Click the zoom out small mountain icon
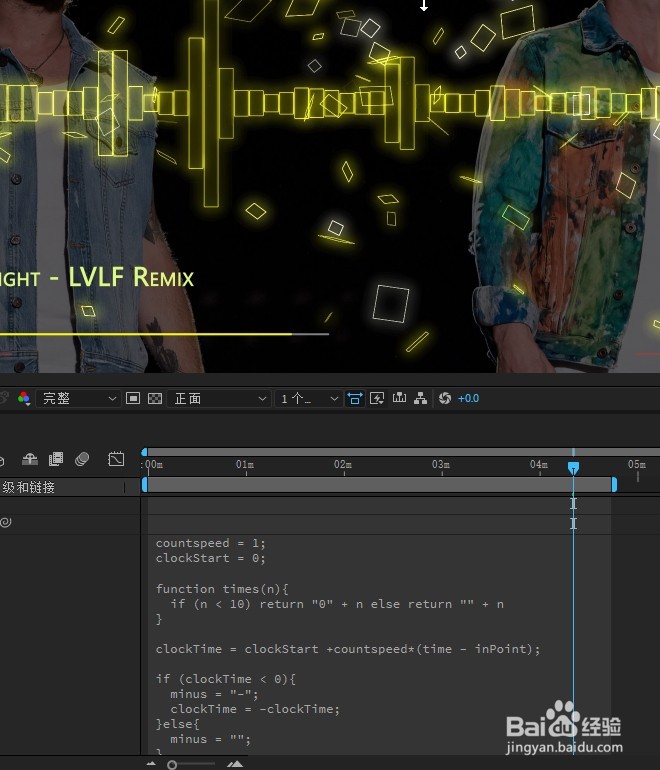The width and height of the screenshot is (660, 770). pyautogui.click(x=151, y=764)
